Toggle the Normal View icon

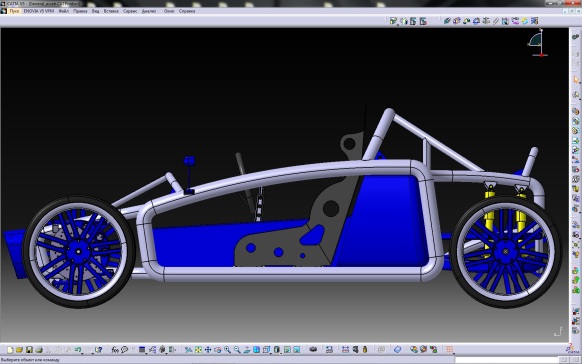pyautogui.click(x=246, y=350)
